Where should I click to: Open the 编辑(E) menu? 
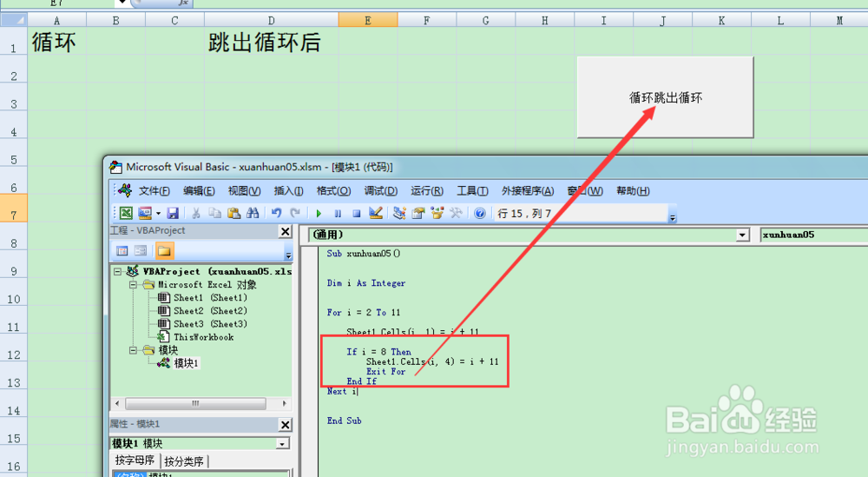click(199, 191)
